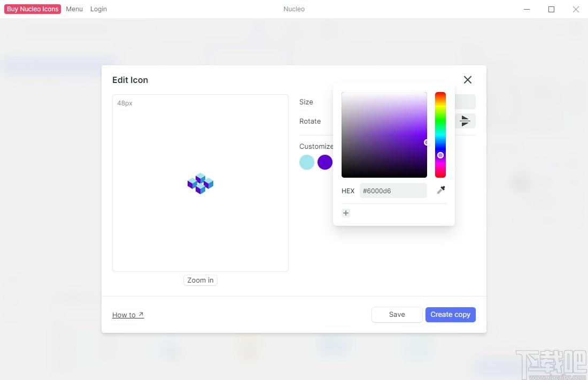Image resolution: width=588 pixels, height=380 pixels.
Task: Click inside the color saturation gradient area
Action: [384, 135]
